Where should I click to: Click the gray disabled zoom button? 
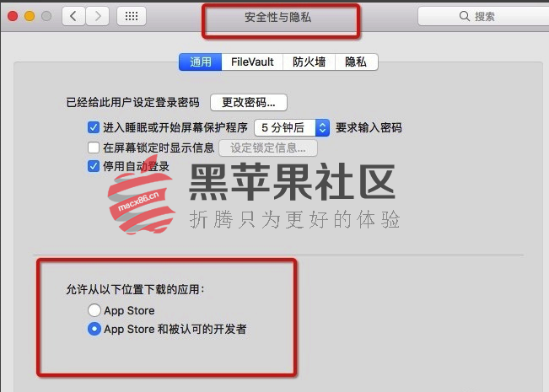[46, 16]
